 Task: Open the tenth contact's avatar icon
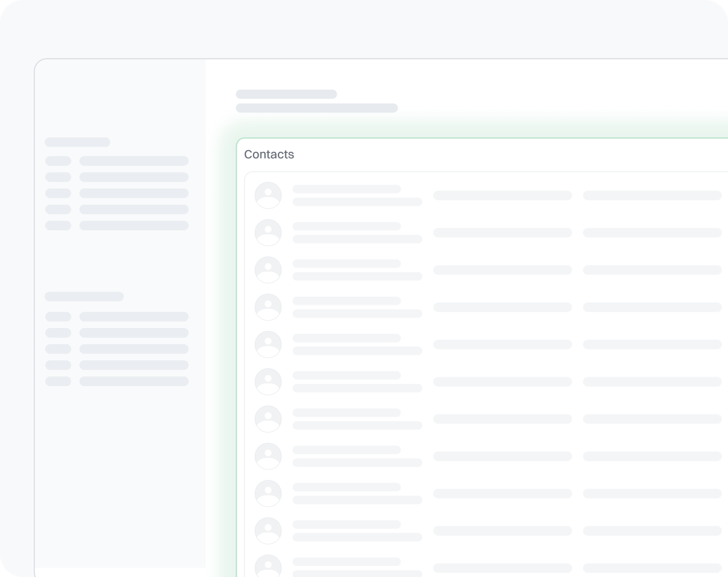coord(268,530)
